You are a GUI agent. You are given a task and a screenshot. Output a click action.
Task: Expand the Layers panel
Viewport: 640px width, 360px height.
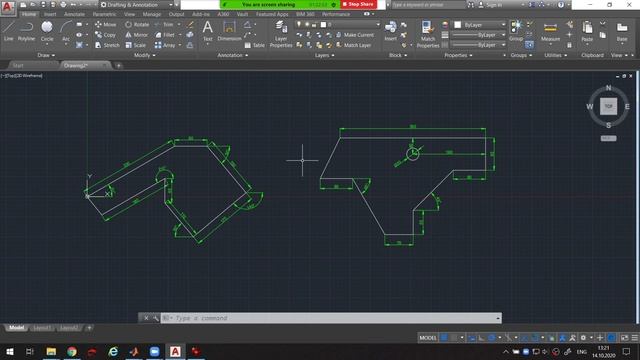324,55
